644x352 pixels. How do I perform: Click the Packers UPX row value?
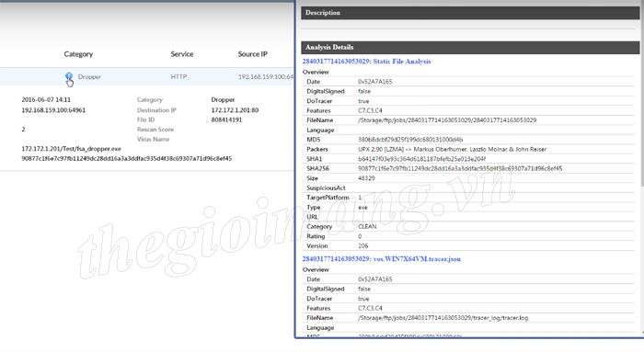point(453,149)
